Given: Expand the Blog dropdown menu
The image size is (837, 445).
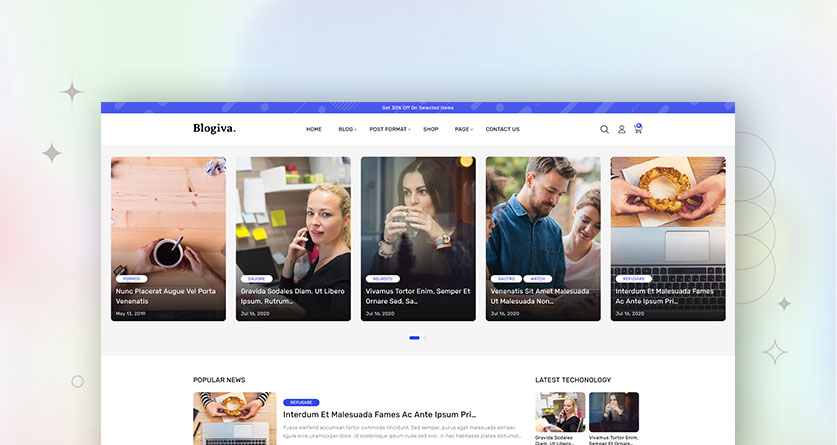Looking at the screenshot, I should 347,129.
